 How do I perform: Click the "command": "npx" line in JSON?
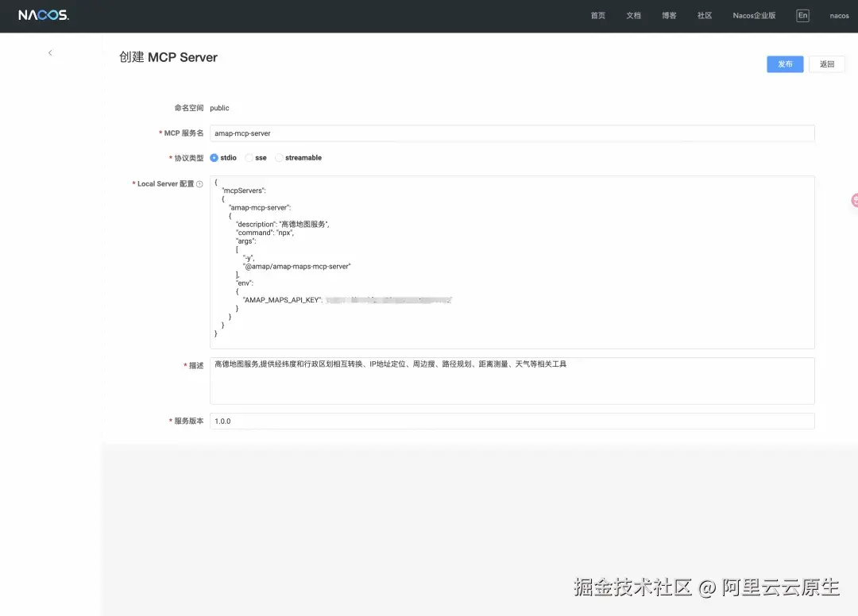click(x=265, y=233)
